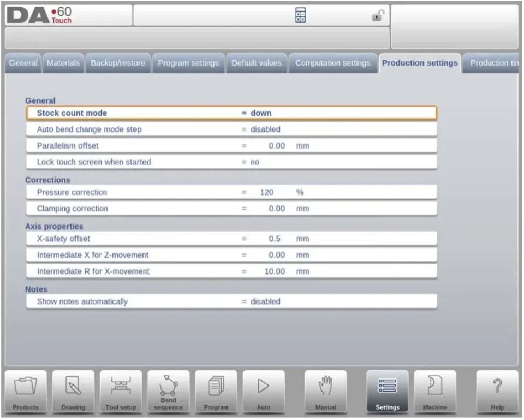
Task: Change Auto bend change mode step setting
Action: [x=231, y=129]
